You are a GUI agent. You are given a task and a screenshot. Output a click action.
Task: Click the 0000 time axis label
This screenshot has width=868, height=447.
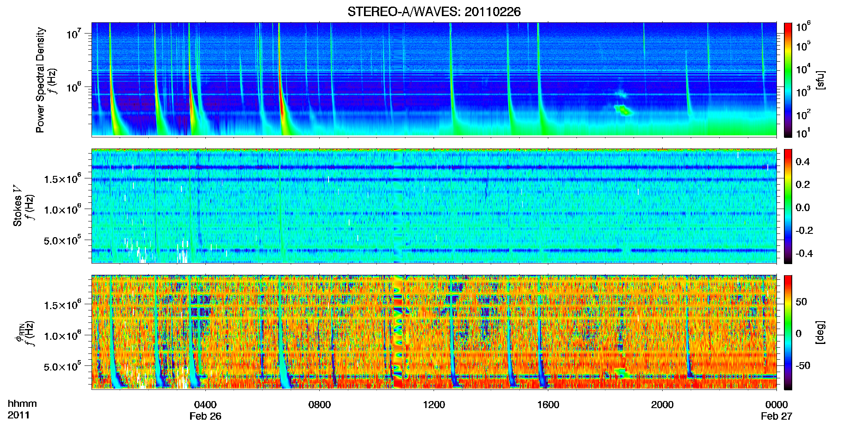point(776,404)
